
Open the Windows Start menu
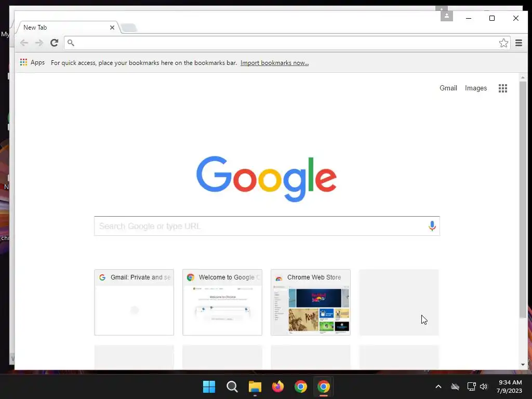pyautogui.click(x=209, y=387)
